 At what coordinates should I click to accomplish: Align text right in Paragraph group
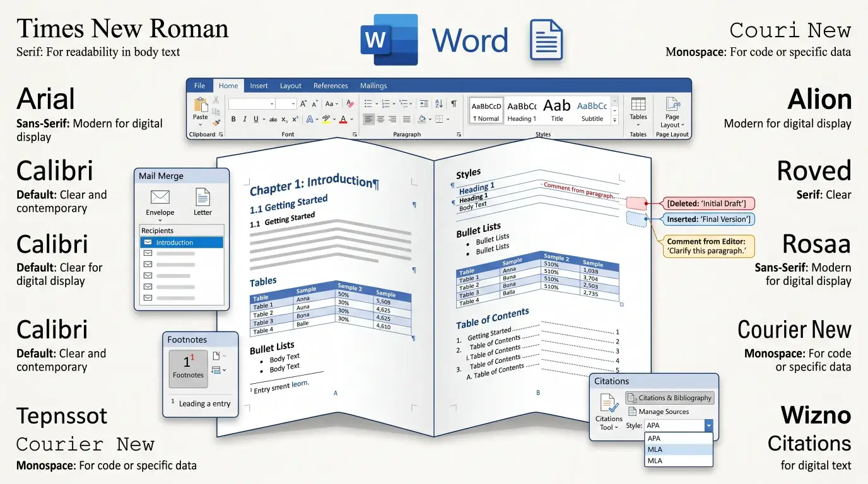pos(392,119)
